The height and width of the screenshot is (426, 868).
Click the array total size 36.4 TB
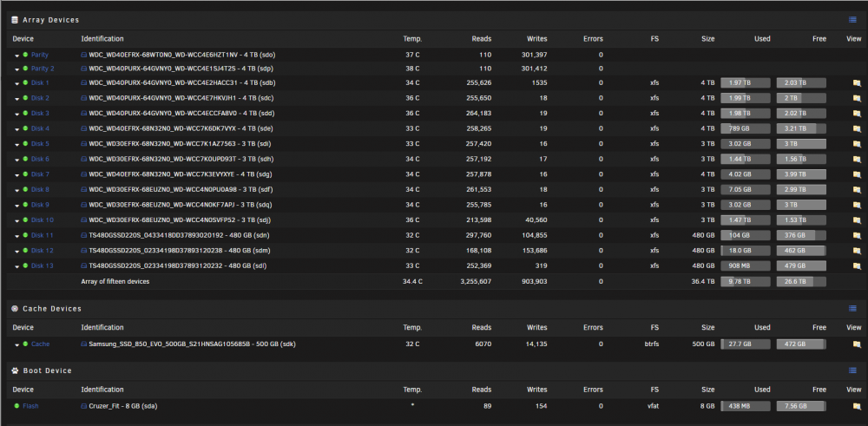point(703,282)
